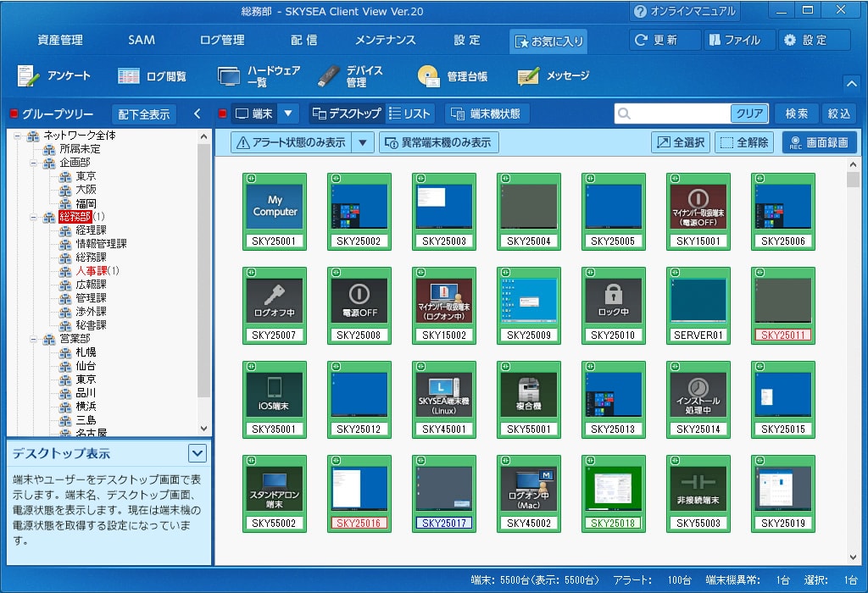Screen dimensions: 868x593
Task: Open the ログ管理 menu
Action: pyautogui.click(x=222, y=40)
